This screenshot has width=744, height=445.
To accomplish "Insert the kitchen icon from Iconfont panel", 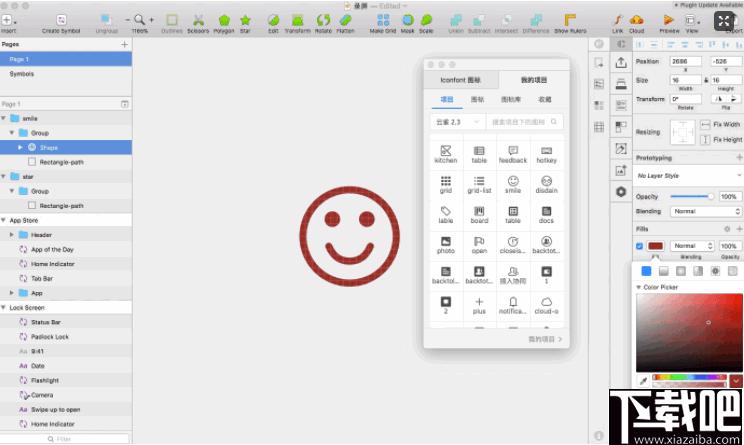I will 446,154.
